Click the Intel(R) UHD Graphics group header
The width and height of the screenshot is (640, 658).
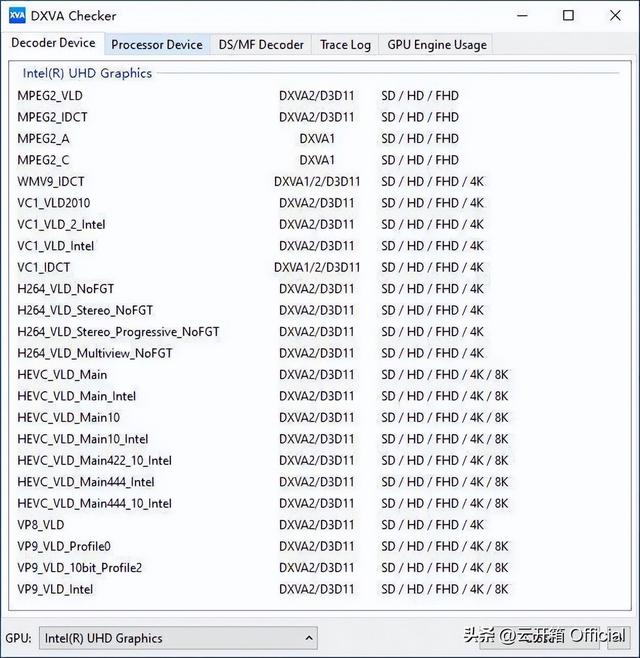(x=87, y=73)
